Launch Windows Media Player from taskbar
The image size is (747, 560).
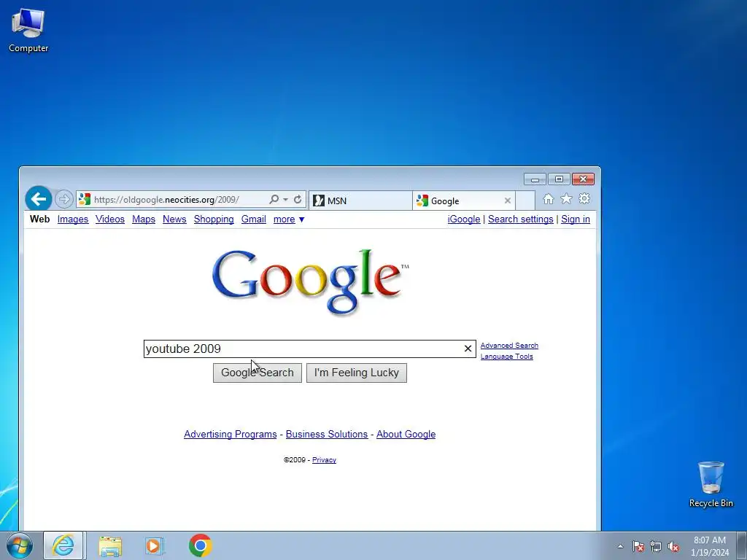(x=155, y=545)
